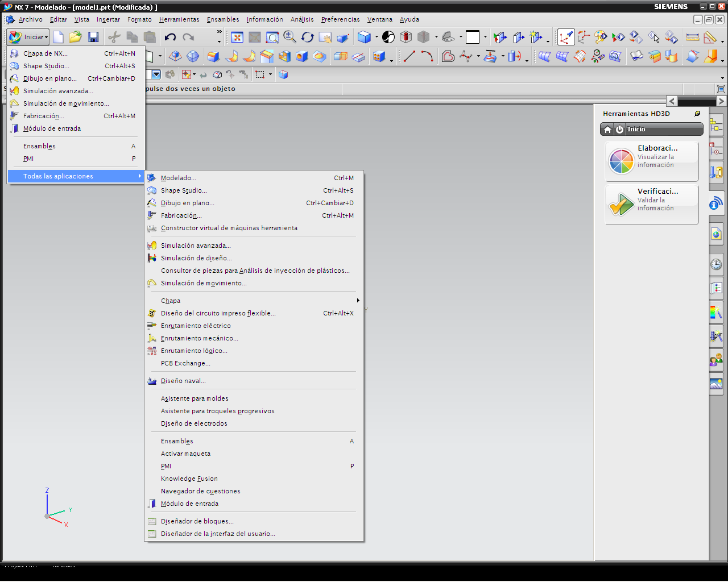This screenshot has width=728, height=582.
Task: Click the scroll-right arrow above HD3D panel
Action: tap(721, 101)
